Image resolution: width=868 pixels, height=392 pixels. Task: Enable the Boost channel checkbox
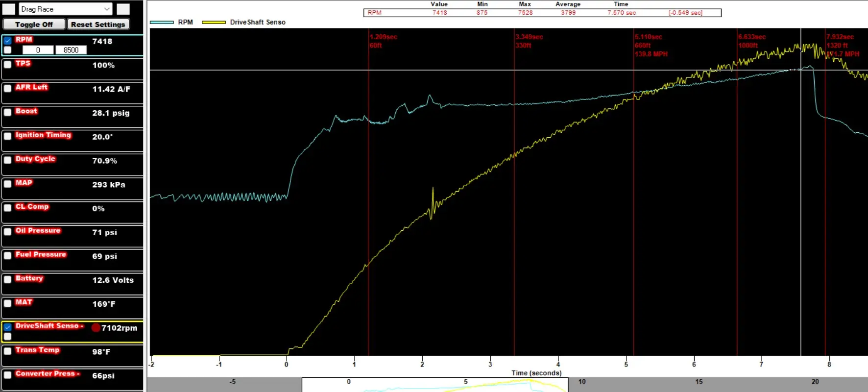[x=8, y=112]
